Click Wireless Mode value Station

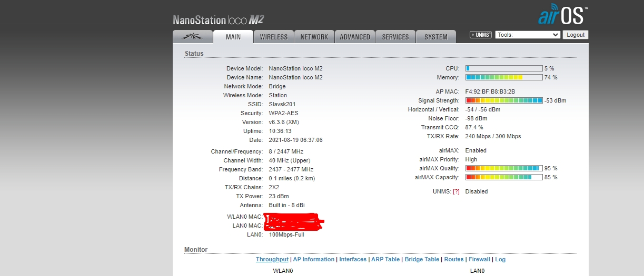278,95
